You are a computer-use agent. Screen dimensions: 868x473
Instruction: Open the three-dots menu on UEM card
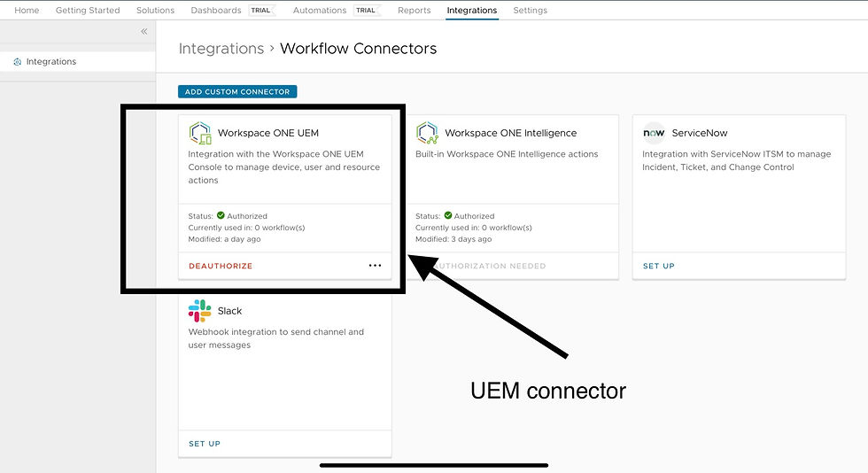point(375,266)
